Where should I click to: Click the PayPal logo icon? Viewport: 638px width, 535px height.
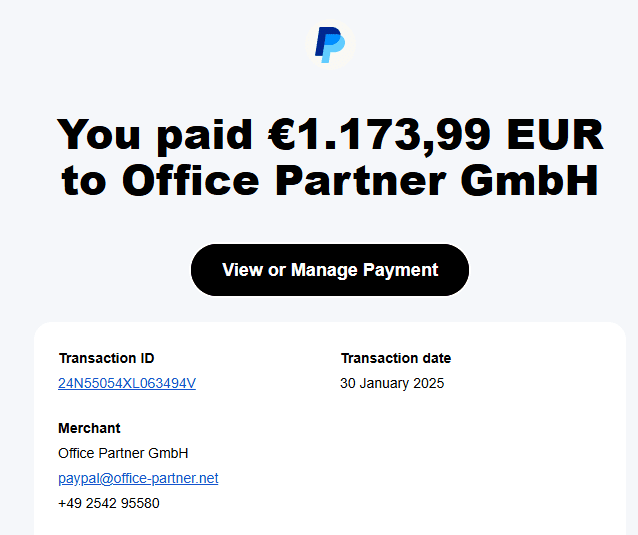[329, 44]
